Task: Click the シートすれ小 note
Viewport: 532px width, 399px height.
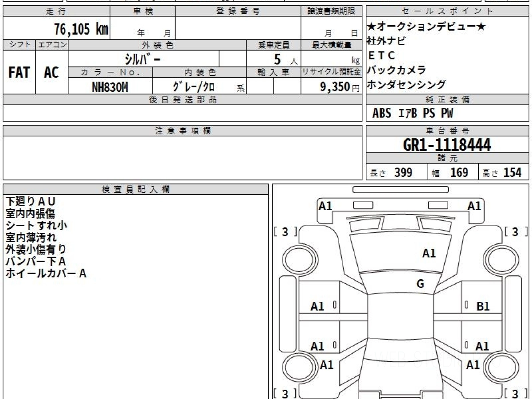Action: click(36, 225)
